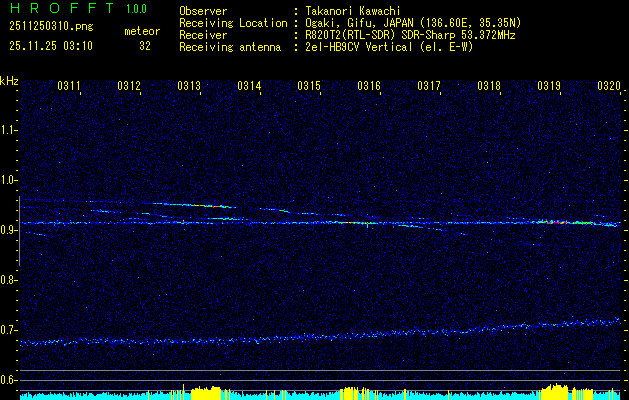Click the 0315 time axis label
The height and width of the screenshot is (400, 629).
pyautogui.click(x=309, y=87)
